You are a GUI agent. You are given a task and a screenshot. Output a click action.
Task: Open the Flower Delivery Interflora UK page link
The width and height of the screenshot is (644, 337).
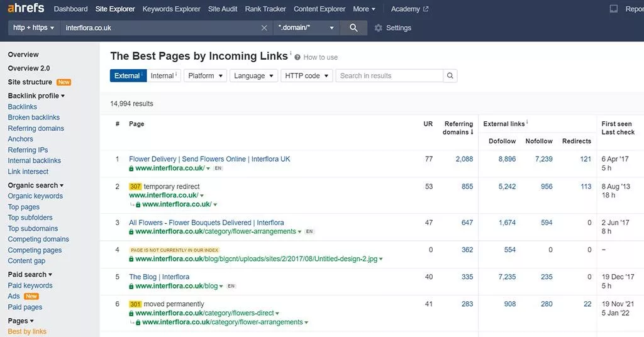209,159
